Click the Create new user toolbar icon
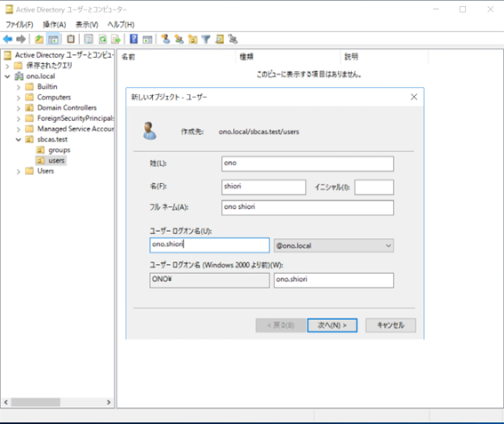 click(x=166, y=39)
